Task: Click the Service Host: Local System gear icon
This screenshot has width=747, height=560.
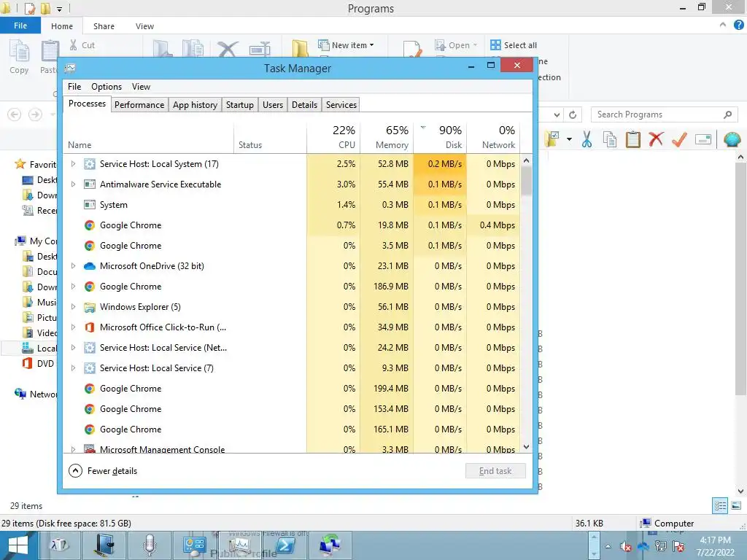Action: click(x=90, y=164)
